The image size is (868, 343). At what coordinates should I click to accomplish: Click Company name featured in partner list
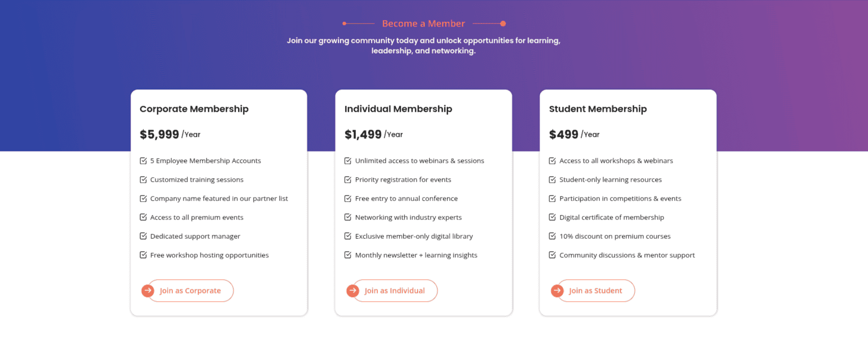click(x=219, y=199)
